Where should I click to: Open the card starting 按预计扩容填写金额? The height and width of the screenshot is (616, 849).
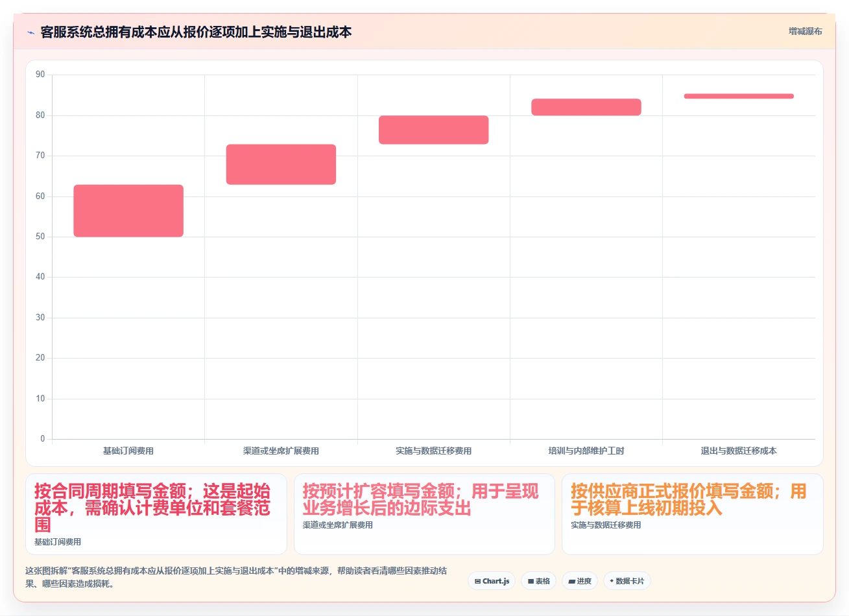pos(424,514)
